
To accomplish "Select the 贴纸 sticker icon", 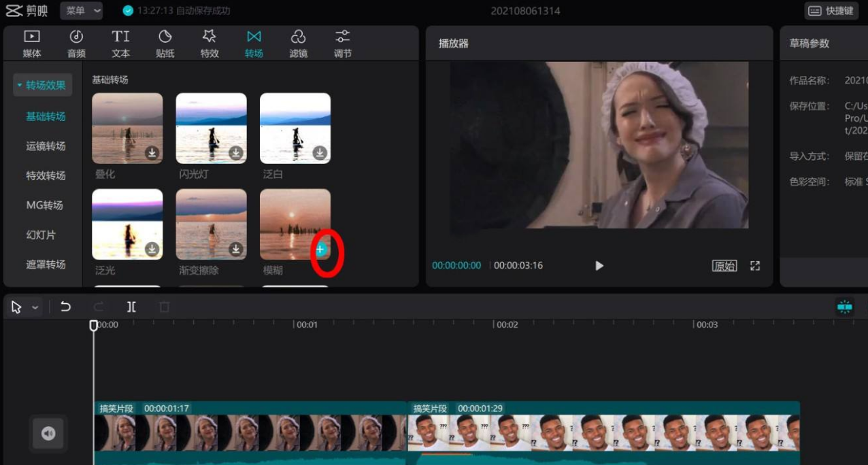I will click(x=165, y=44).
